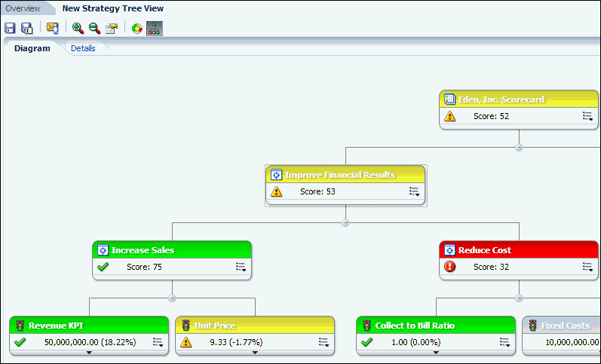Click the green check status on Revenue KPI
Image resolution: width=601 pixels, height=364 pixels.
point(20,342)
